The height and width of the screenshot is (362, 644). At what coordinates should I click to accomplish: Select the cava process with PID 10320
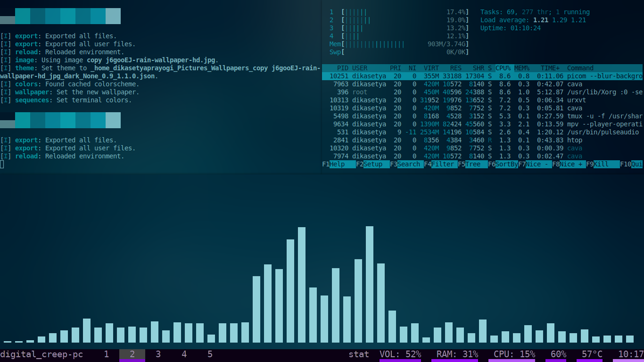(x=482, y=148)
